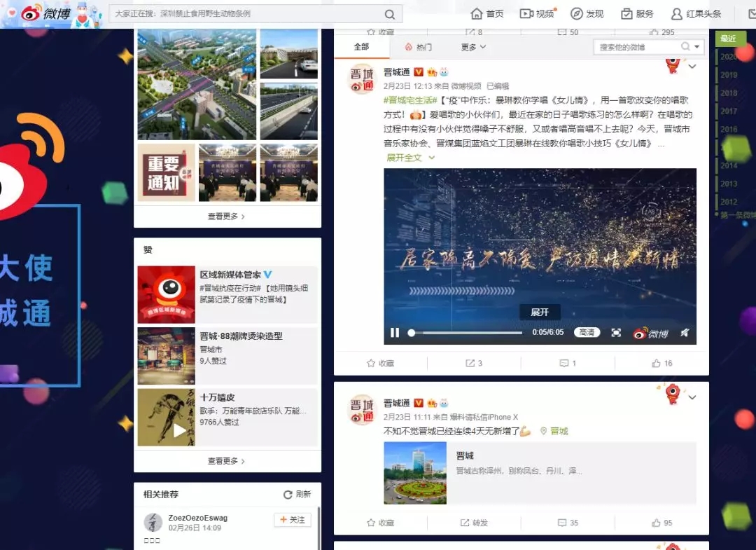Screen dimensions: 756x550
Task: Open 发现 discover in top navigation
Action: [x=587, y=14]
